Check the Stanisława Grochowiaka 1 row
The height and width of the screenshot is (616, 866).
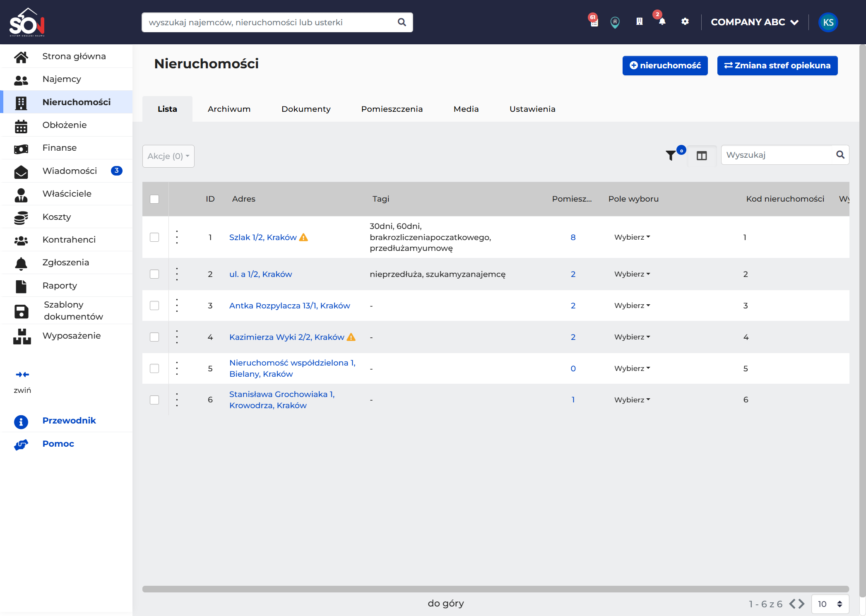click(154, 400)
